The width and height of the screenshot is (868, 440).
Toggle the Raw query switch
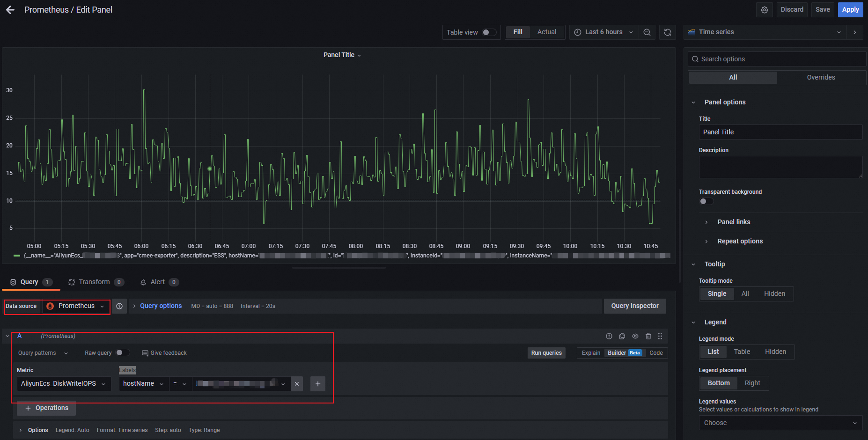click(123, 352)
